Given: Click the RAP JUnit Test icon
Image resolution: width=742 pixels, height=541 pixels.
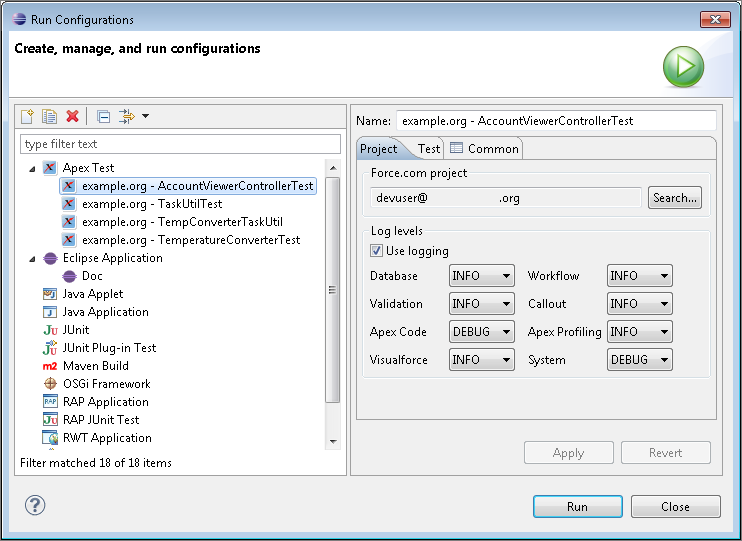Looking at the screenshot, I should click(x=50, y=420).
